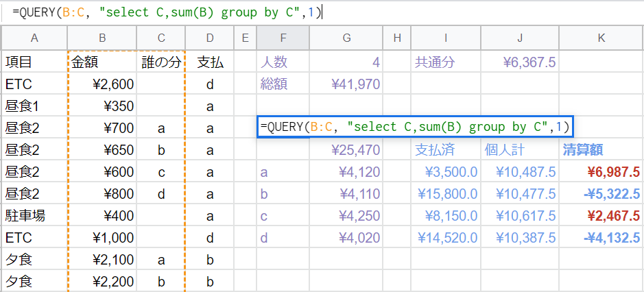Click the 人数 label cell
Viewport: 644px width, 292px height.
283,62
